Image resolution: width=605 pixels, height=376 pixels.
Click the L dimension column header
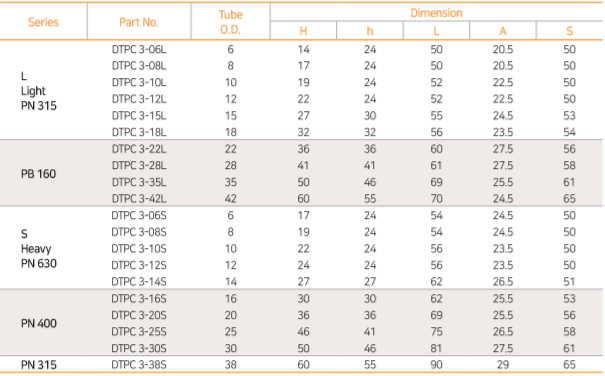[x=436, y=31]
